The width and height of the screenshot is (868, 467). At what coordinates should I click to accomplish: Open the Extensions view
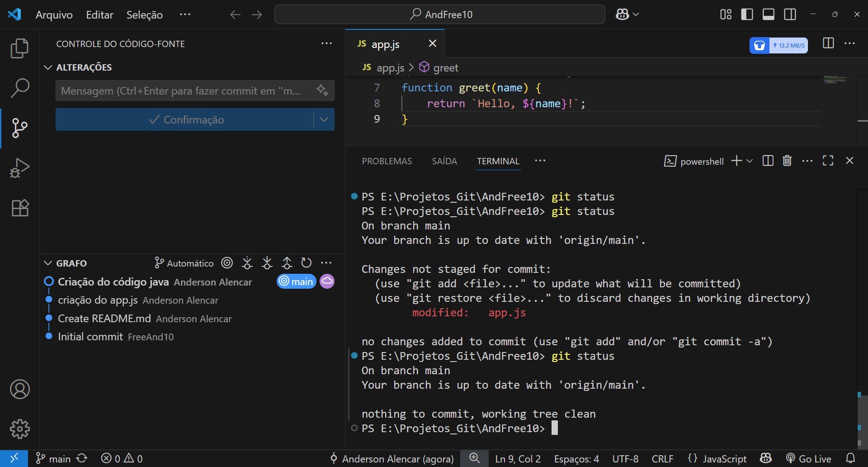(19, 208)
